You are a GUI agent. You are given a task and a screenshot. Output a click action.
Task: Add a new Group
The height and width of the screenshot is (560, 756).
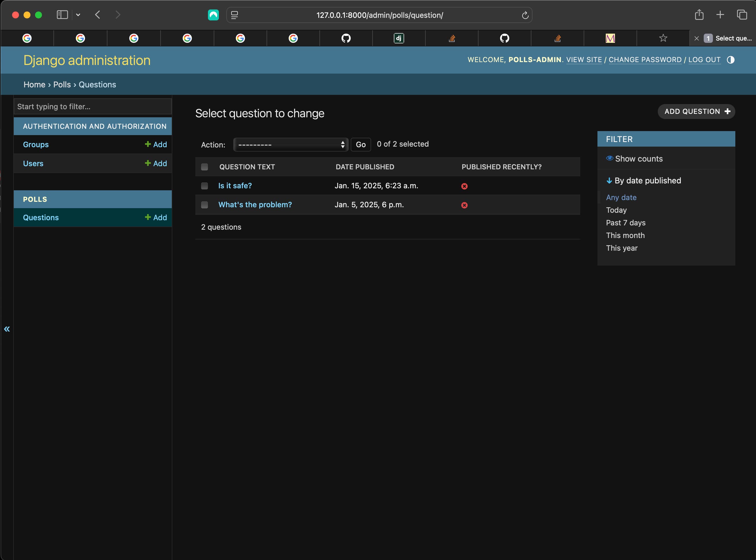pos(156,144)
